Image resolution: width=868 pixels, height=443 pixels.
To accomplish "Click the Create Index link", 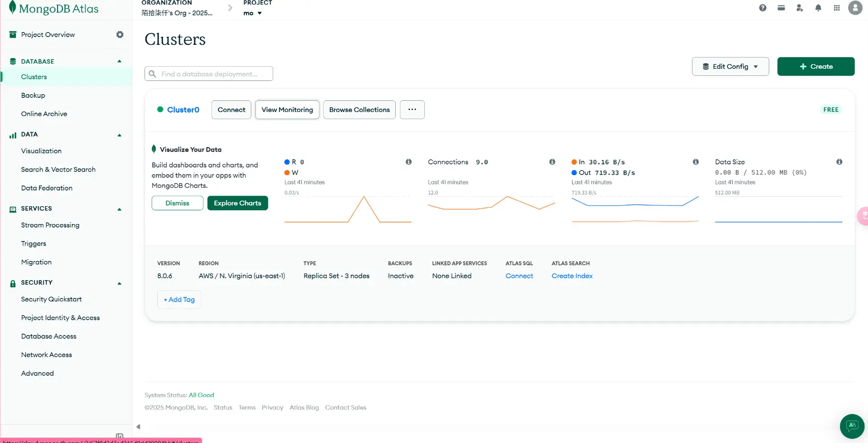I will pos(572,276).
